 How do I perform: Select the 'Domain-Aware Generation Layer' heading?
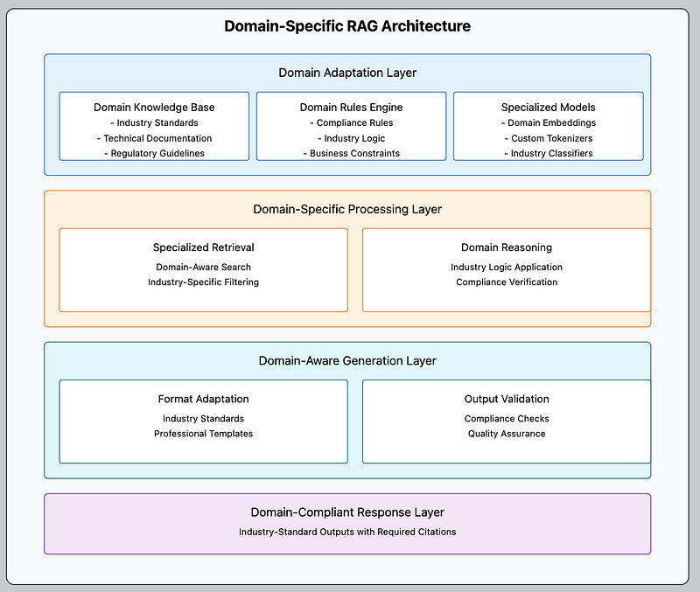click(x=347, y=361)
